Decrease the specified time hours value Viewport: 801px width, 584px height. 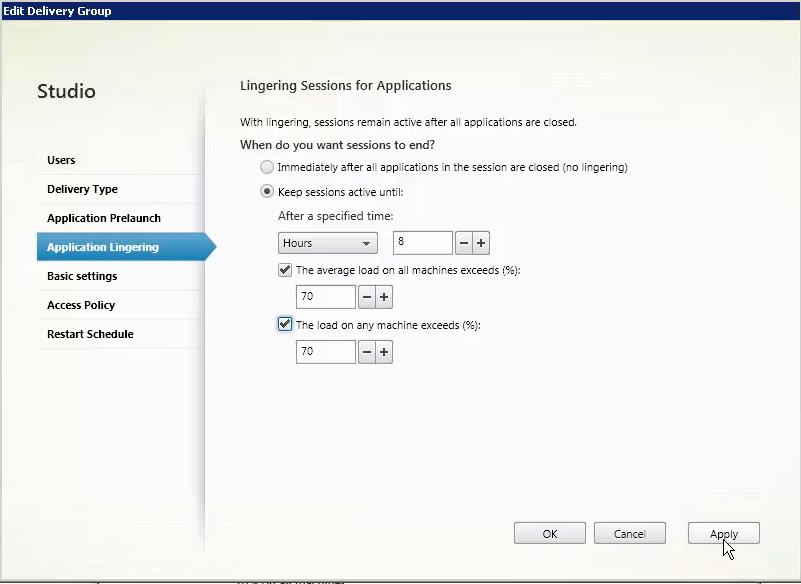[463, 243]
